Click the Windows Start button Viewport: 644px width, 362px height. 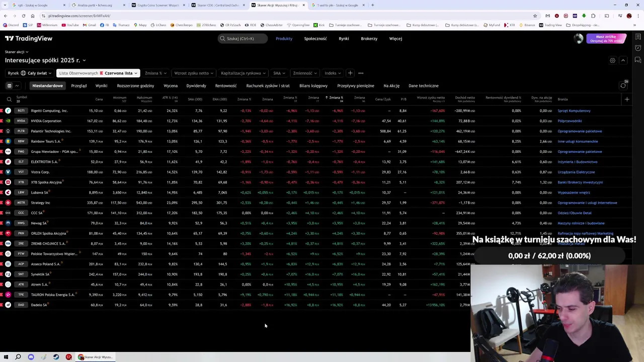tap(6, 357)
